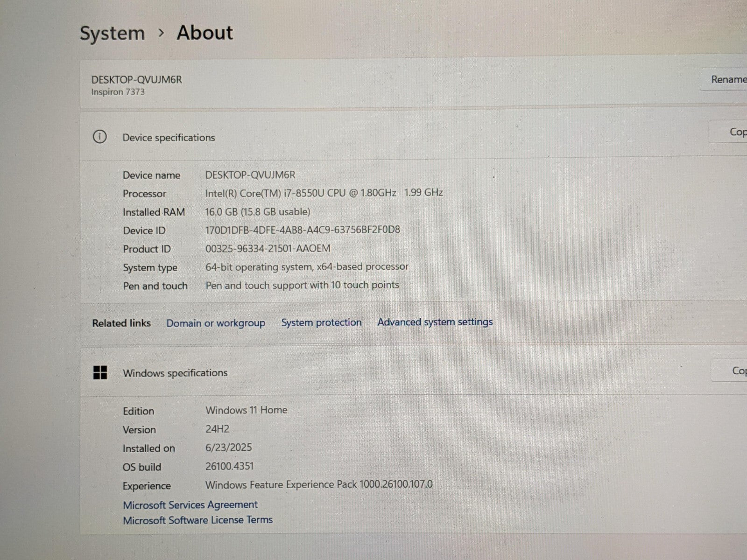Click the Device ID value text
Viewport: 747px width, 560px height.
tap(303, 230)
